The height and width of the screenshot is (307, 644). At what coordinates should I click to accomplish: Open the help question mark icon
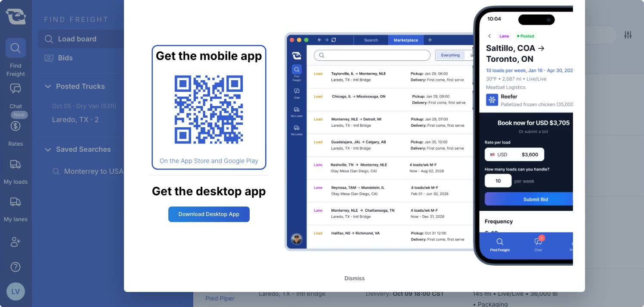click(x=15, y=267)
